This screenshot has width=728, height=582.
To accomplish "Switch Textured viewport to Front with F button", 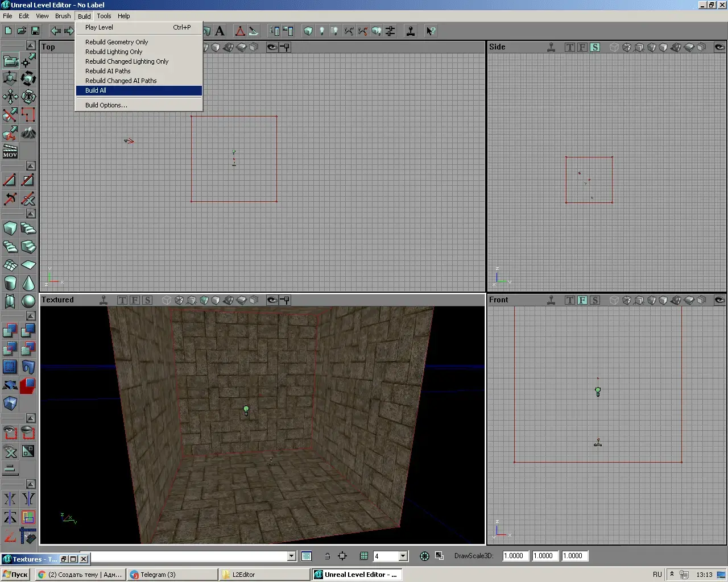I will point(135,300).
